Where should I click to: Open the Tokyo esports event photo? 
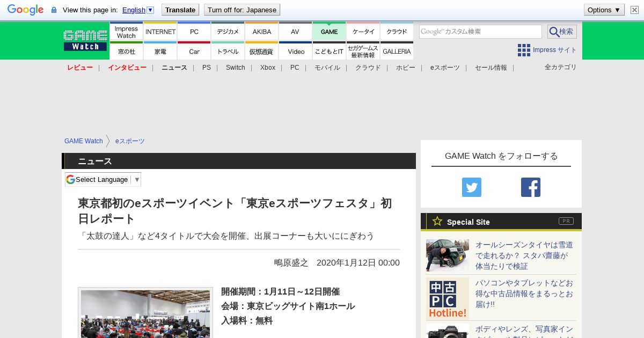pos(145,313)
